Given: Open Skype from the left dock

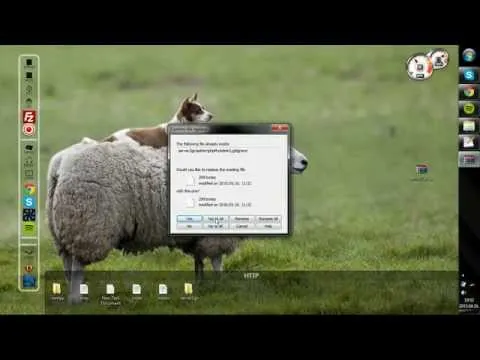Looking at the screenshot, I should [x=29, y=202].
